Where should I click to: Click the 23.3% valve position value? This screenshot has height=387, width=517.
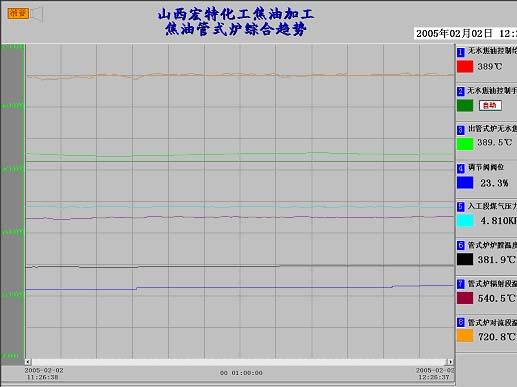click(494, 183)
